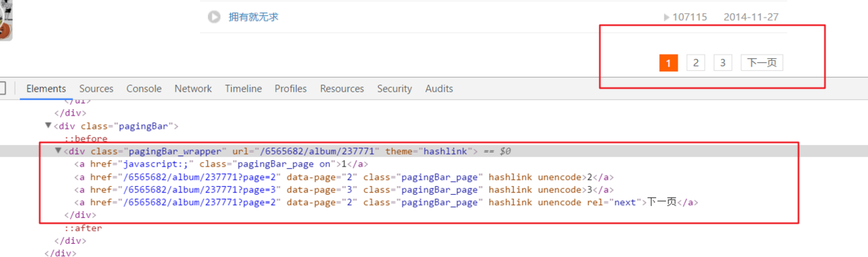Select the anchor row with href="javascript:;"

coord(221,164)
